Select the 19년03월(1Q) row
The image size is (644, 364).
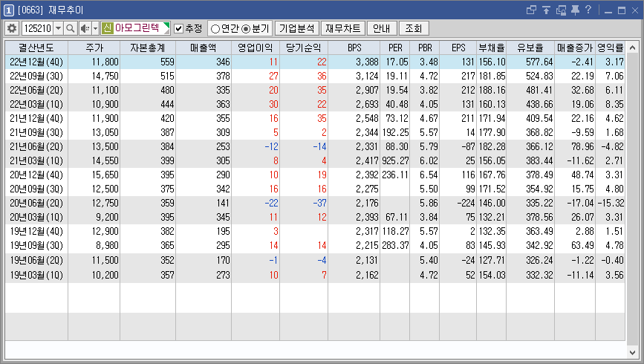click(x=315, y=275)
